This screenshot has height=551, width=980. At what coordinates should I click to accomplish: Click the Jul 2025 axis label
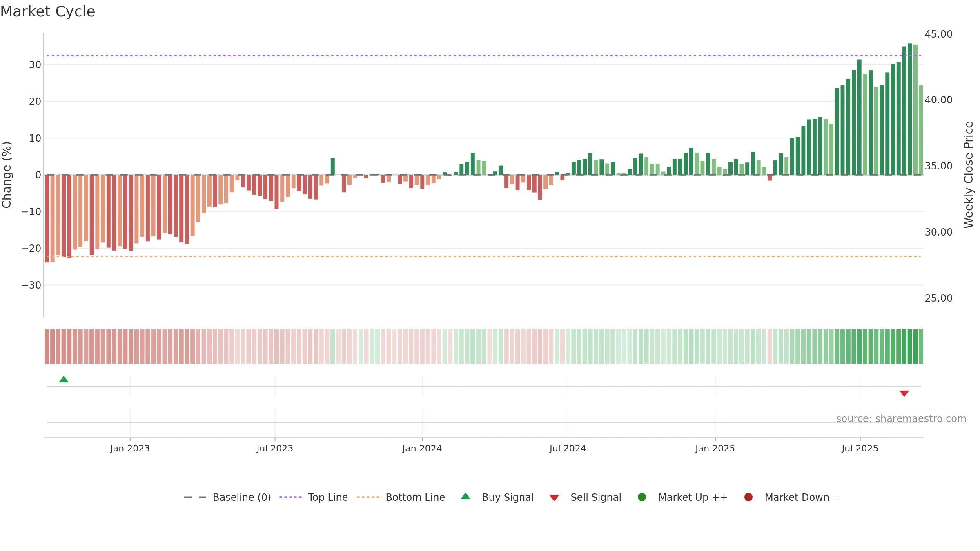coord(860,448)
